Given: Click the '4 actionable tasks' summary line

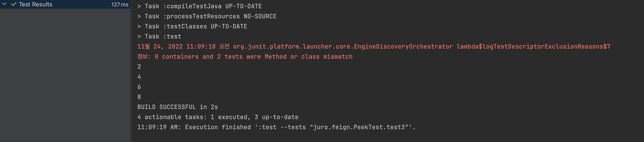Looking at the screenshot, I should coord(218,117).
